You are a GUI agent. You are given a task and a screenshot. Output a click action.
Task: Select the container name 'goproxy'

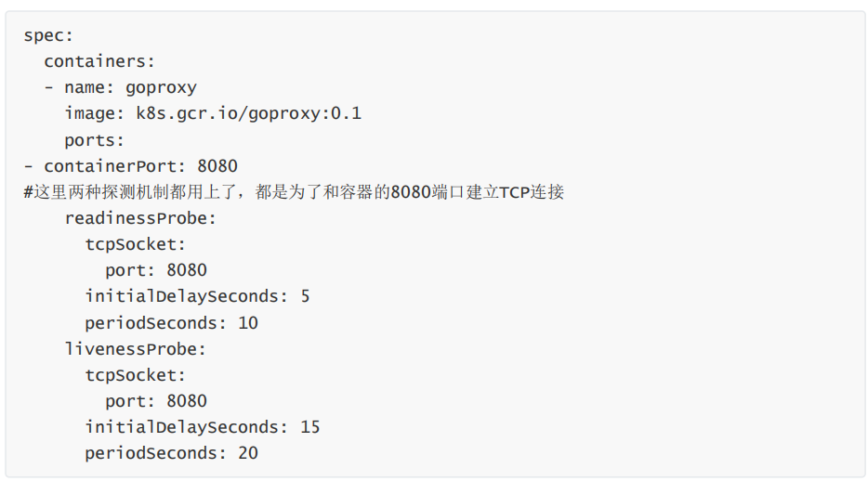pyautogui.click(x=161, y=88)
